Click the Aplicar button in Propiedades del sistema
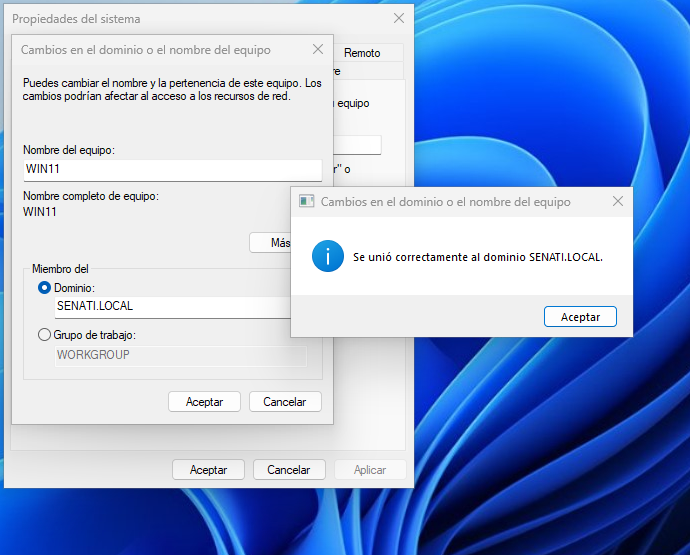This screenshot has height=555, width=690. tap(370, 470)
